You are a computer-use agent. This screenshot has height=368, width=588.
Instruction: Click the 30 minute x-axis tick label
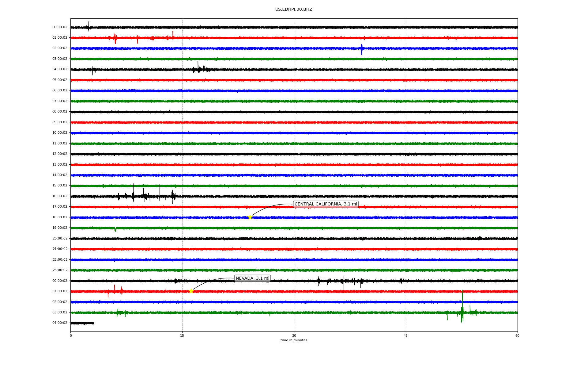294,335
